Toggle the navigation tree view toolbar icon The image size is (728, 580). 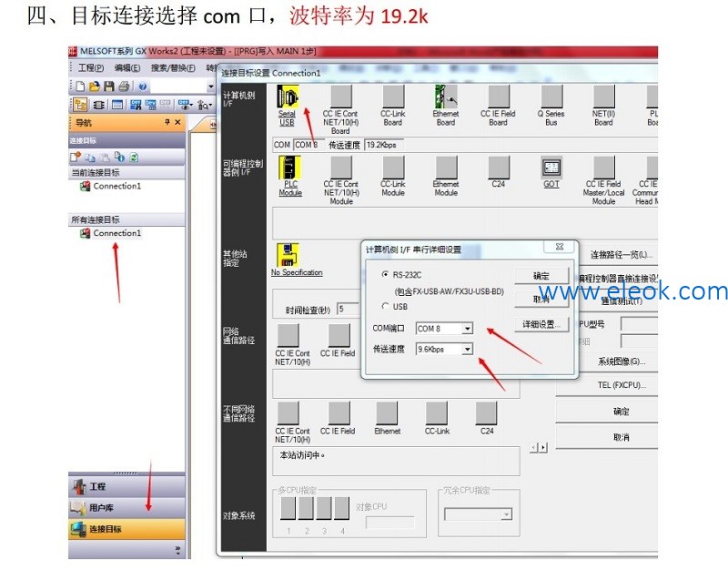[80, 105]
